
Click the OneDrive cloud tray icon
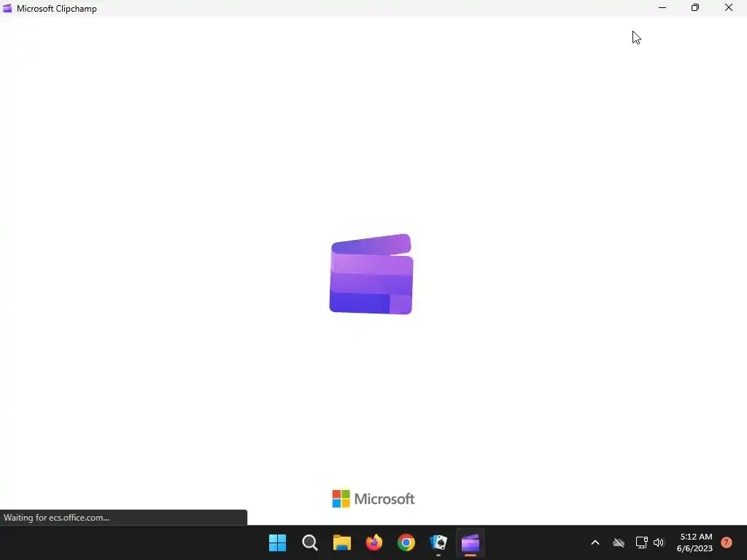pos(619,542)
